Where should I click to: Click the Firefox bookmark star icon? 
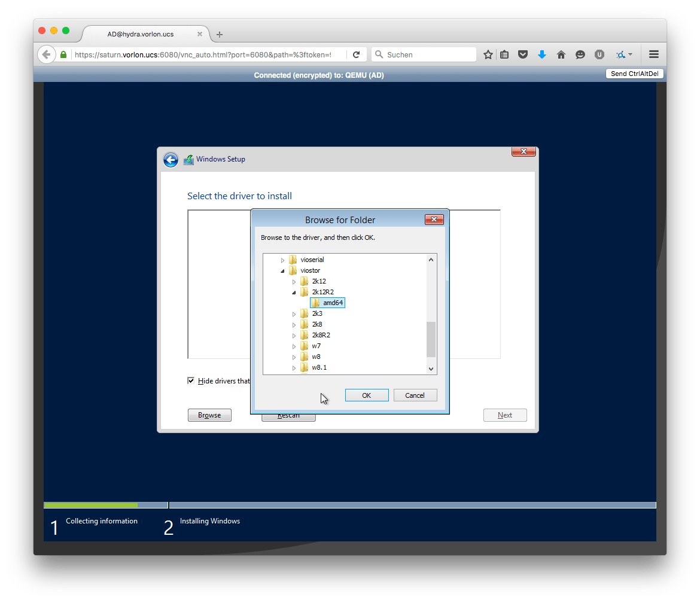coord(488,54)
